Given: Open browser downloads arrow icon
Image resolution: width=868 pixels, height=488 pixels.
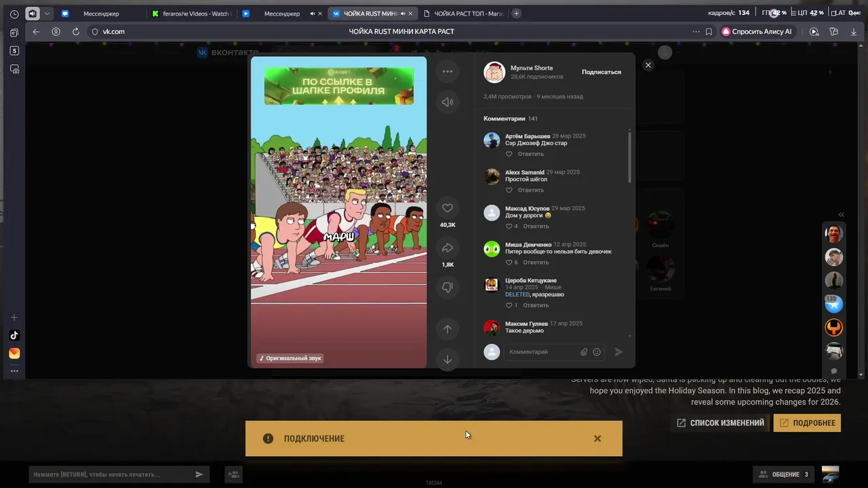Looking at the screenshot, I should point(853,32).
